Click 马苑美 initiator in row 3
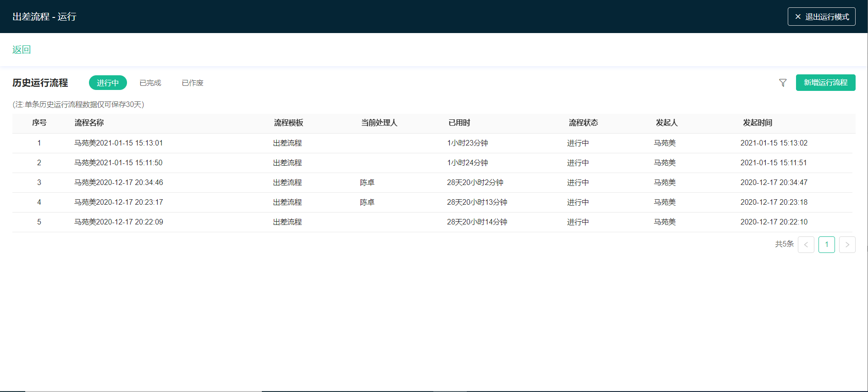The width and height of the screenshot is (868, 392). pyautogui.click(x=665, y=182)
